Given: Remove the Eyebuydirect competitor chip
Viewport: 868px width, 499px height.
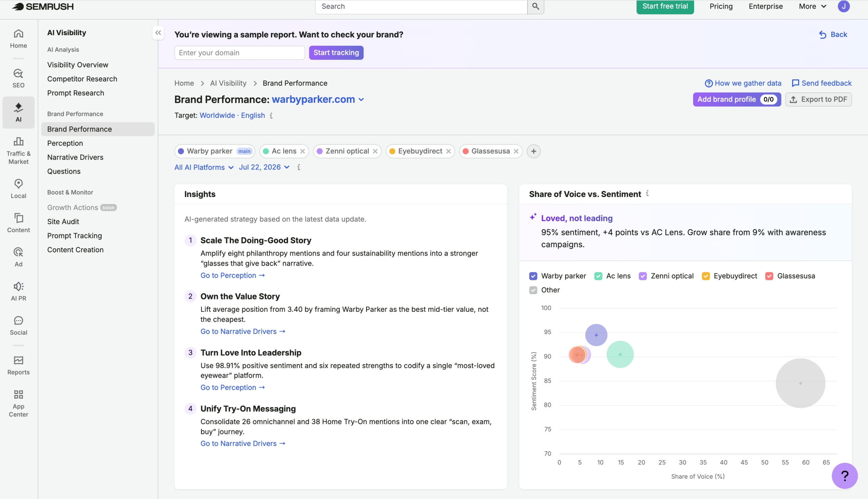Looking at the screenshot, I should coord(449,151).
